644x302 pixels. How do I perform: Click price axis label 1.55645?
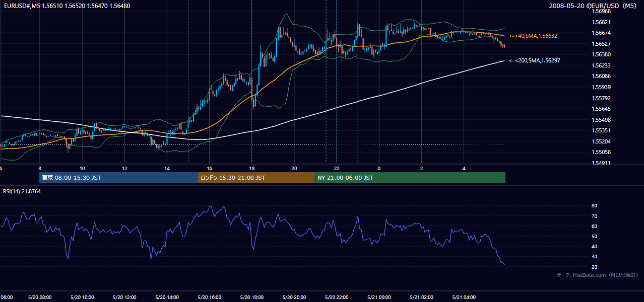pos(601,109)
